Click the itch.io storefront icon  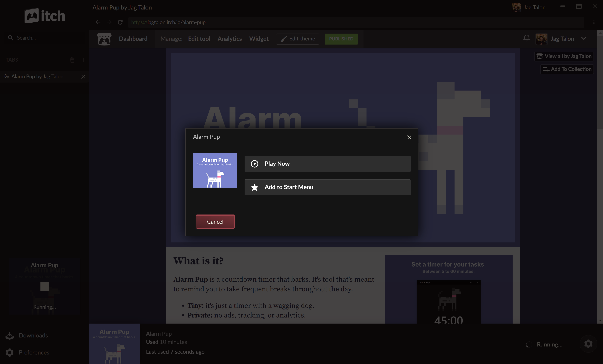pos(104,39)
